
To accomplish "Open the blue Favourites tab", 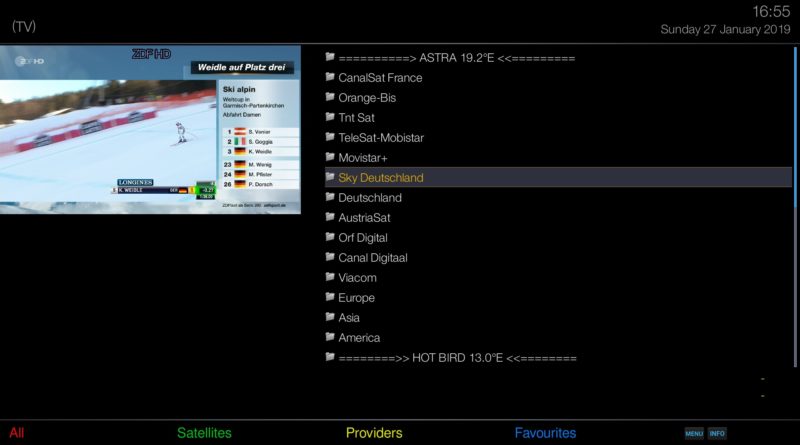I will pos(545,433).
